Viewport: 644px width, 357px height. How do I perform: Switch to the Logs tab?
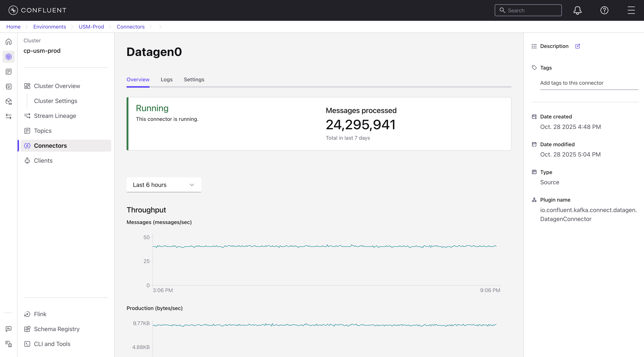point(167,79)
